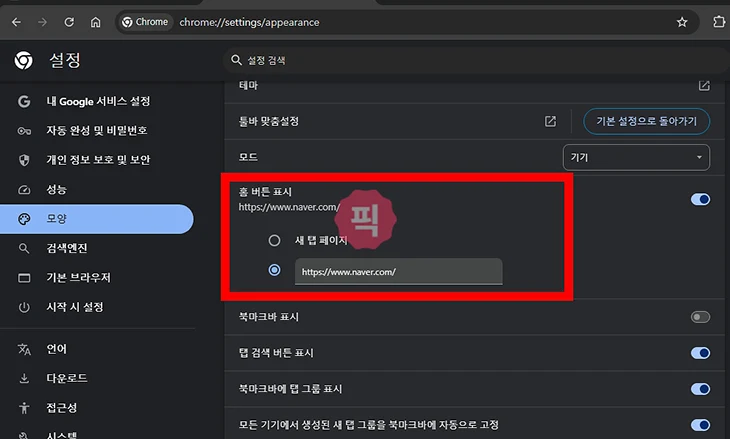Toggle 홈 버튼 표시 switch
The height and width of the screenshot is (439, 730).
coord(700,199)
